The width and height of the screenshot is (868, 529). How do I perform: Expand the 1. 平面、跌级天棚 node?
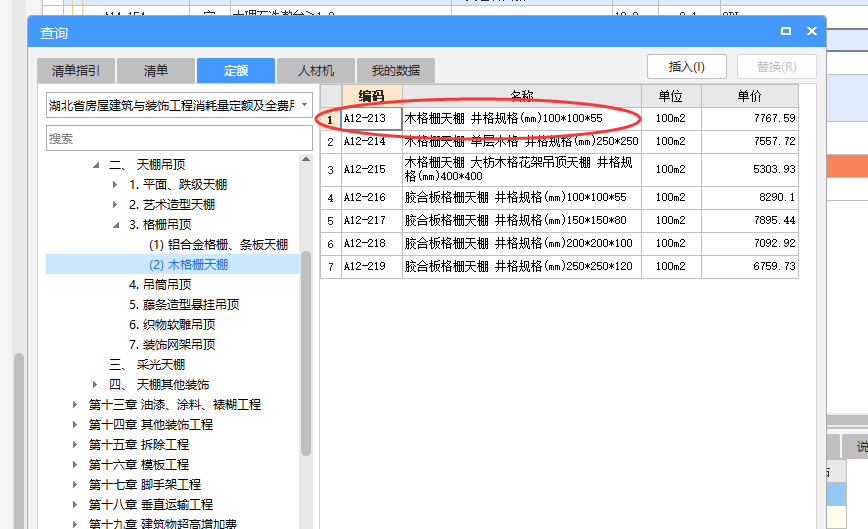click(115, 184)
